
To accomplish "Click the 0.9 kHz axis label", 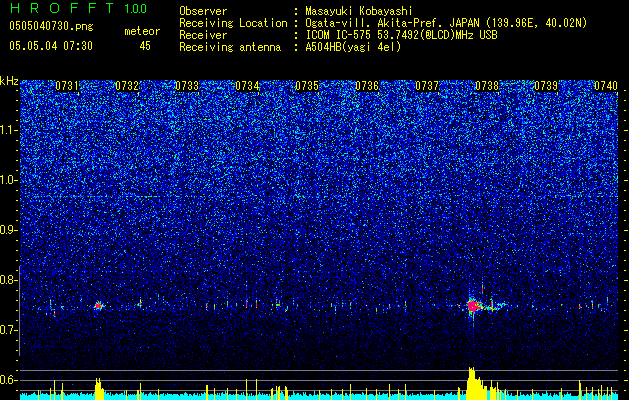I will 9,230.
